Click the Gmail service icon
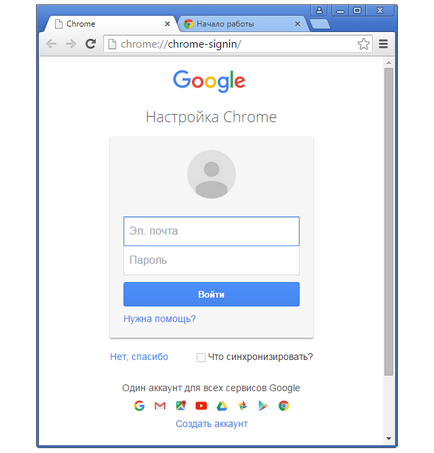This screenshot has height=453, width=434. (160, 406)
